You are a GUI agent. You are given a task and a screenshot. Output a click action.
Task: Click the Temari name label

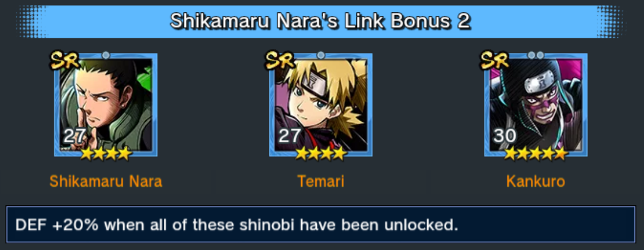click(x=321, y=181)
